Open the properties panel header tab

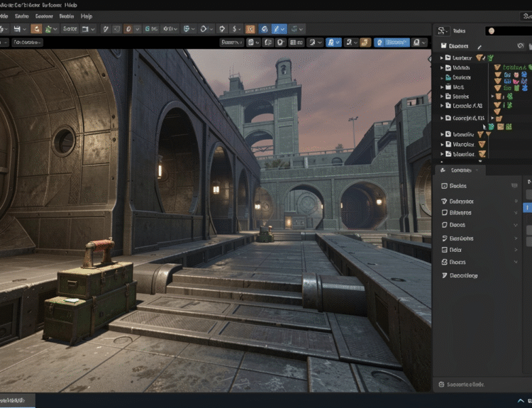click(458, 170)
